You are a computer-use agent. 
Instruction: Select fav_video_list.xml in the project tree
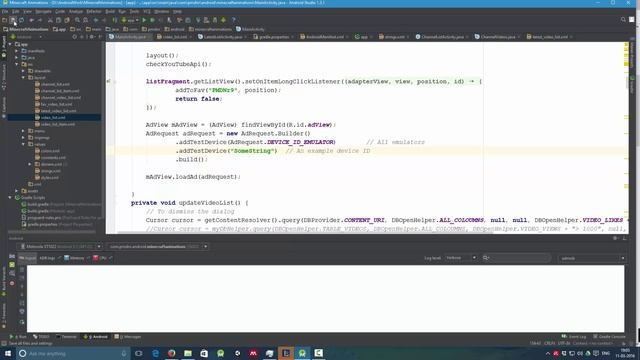[56, 104]
